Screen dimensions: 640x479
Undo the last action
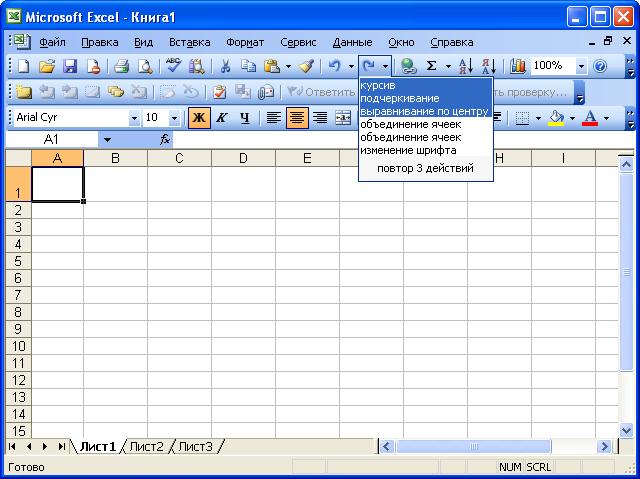[x=335, y=66]
